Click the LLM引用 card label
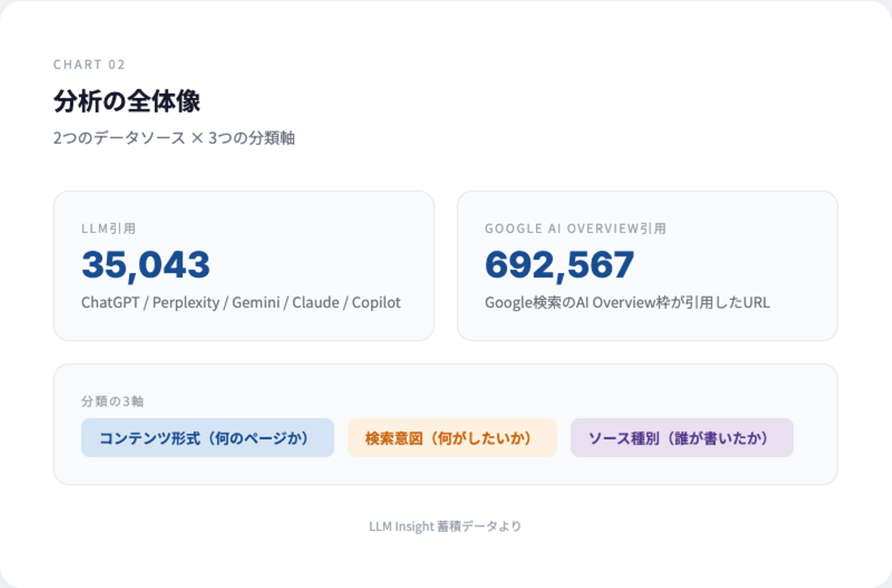Screen dimensions: 892x588 (108, 229)
